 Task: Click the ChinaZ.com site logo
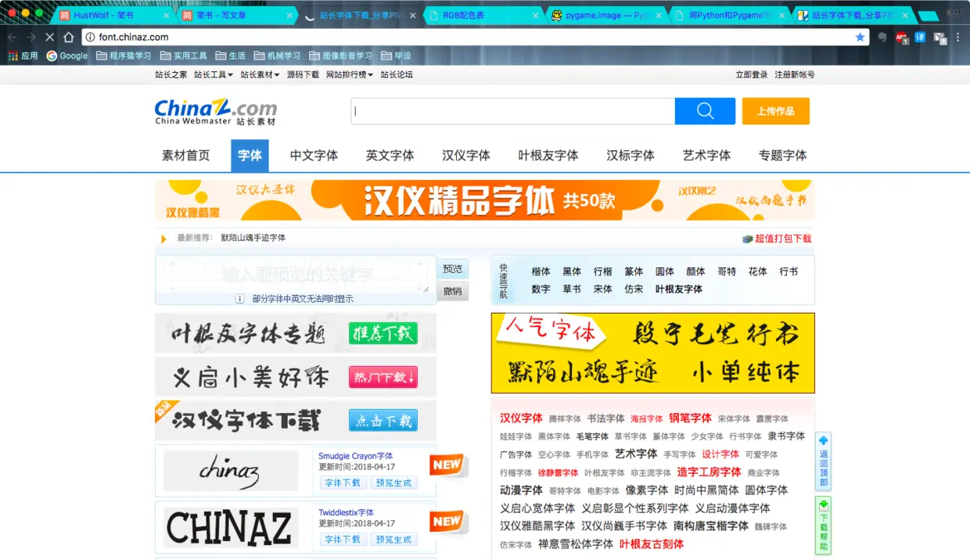(216, 112)
